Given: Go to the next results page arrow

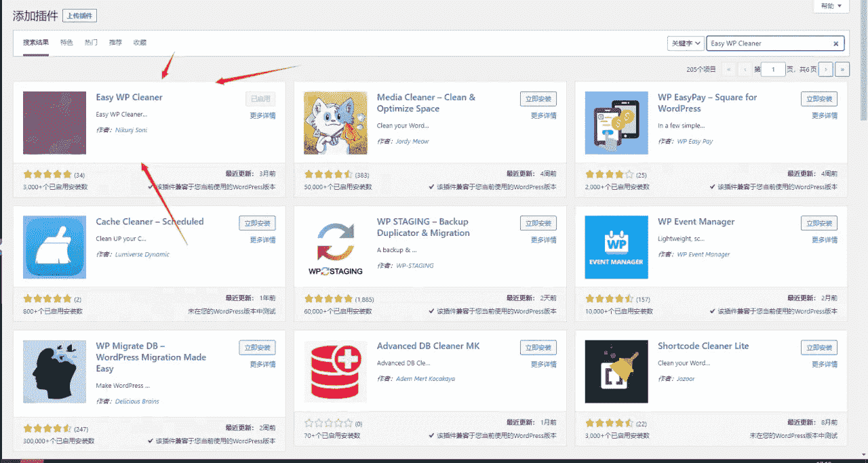Looking at the screenshot, I should pos(825,69).
